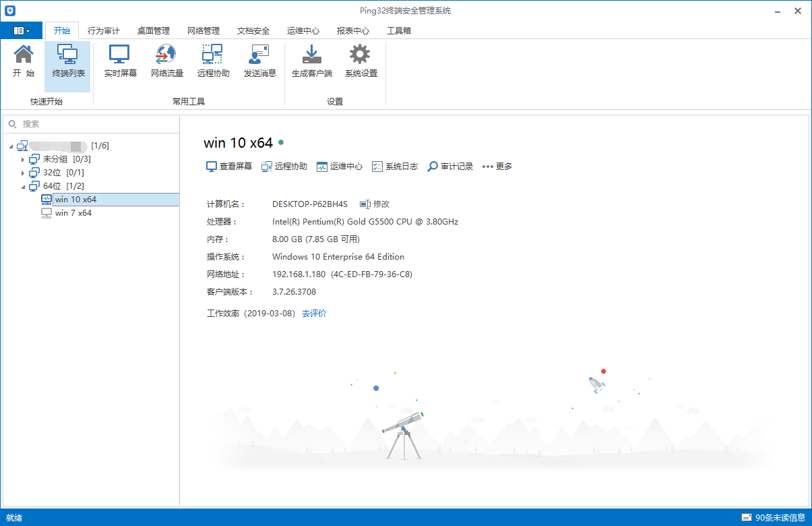Switch to the 行为审计 tab
Viewport: 812px width, 526px height.
[x=104, y=30]
